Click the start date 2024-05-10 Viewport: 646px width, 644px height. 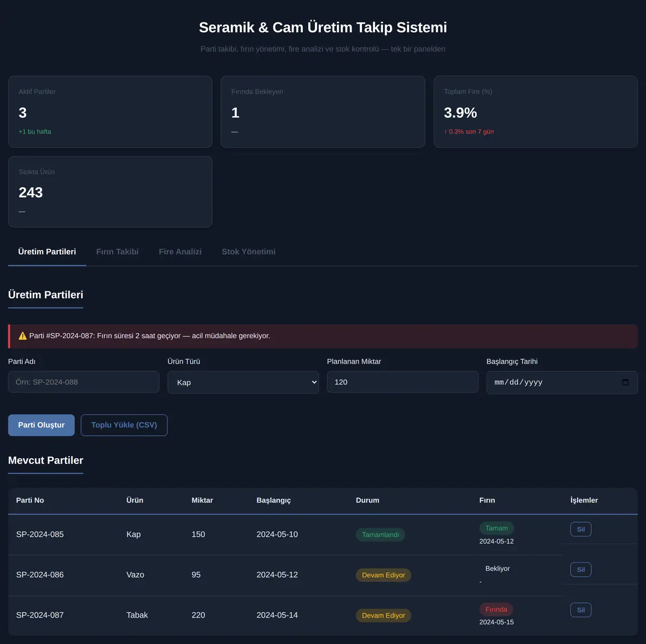[x=277, y=535]
